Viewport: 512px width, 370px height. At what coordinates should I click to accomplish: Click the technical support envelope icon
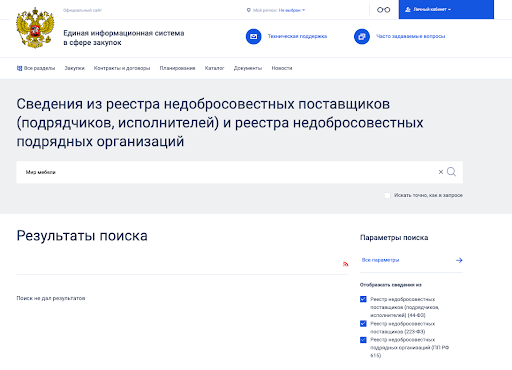click(254, 36)
